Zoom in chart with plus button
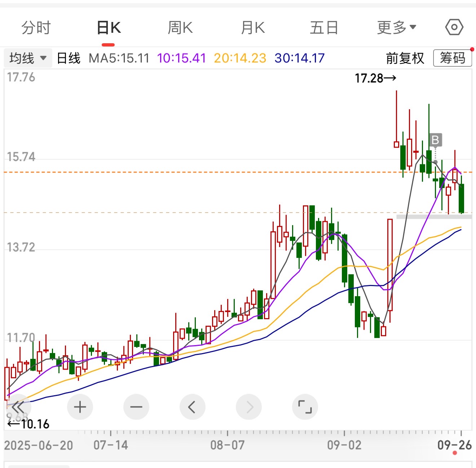476x468 pixels. click(x=80, y=407)
